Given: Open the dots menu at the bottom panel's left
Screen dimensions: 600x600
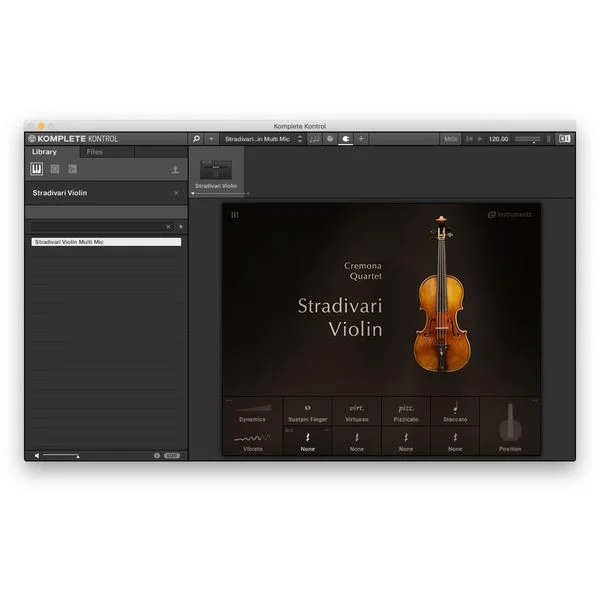Looking at the screenshot, I should [x=229, y=401].
